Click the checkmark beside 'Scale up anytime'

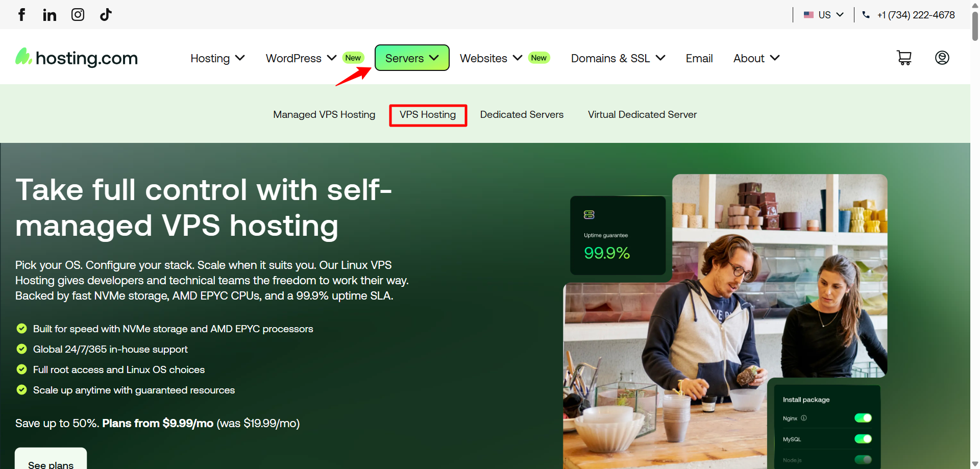(21, 390)
